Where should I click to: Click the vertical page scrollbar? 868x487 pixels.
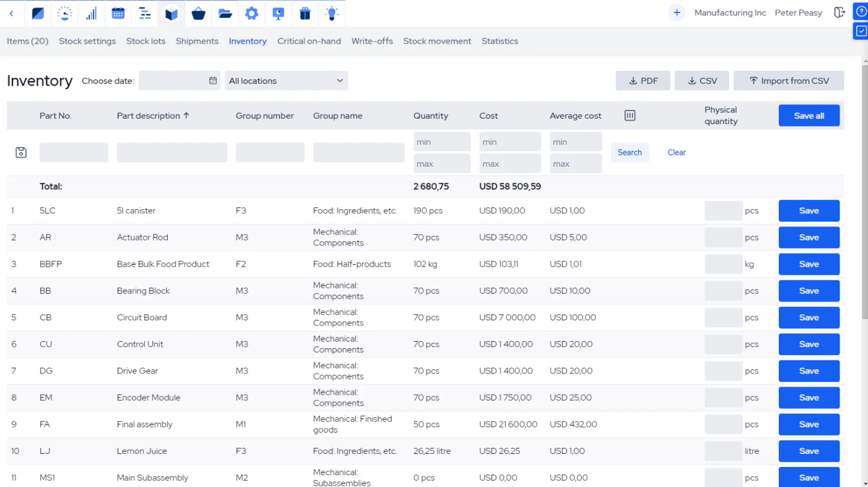tap(864, 192)
